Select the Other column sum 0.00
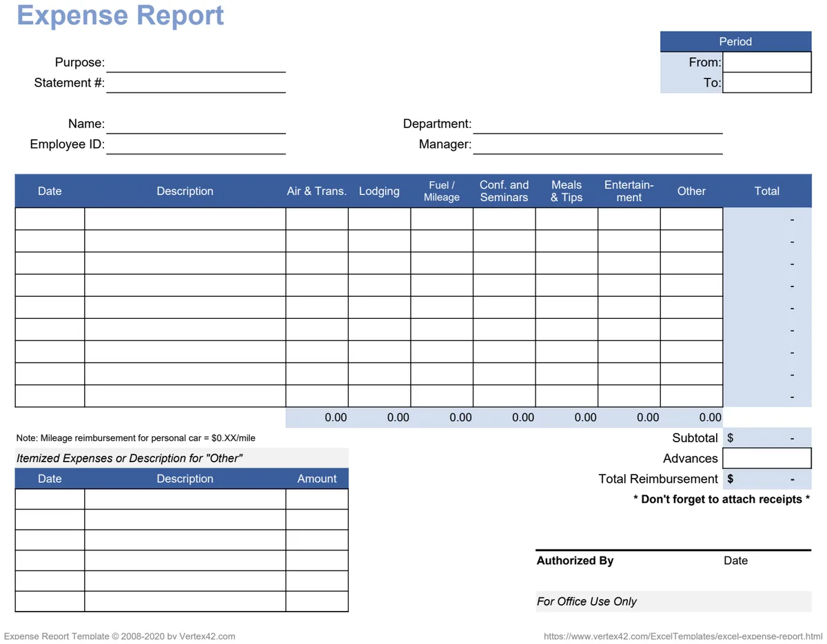The width and height of the screenshot is (827, 644). point(691,417)
